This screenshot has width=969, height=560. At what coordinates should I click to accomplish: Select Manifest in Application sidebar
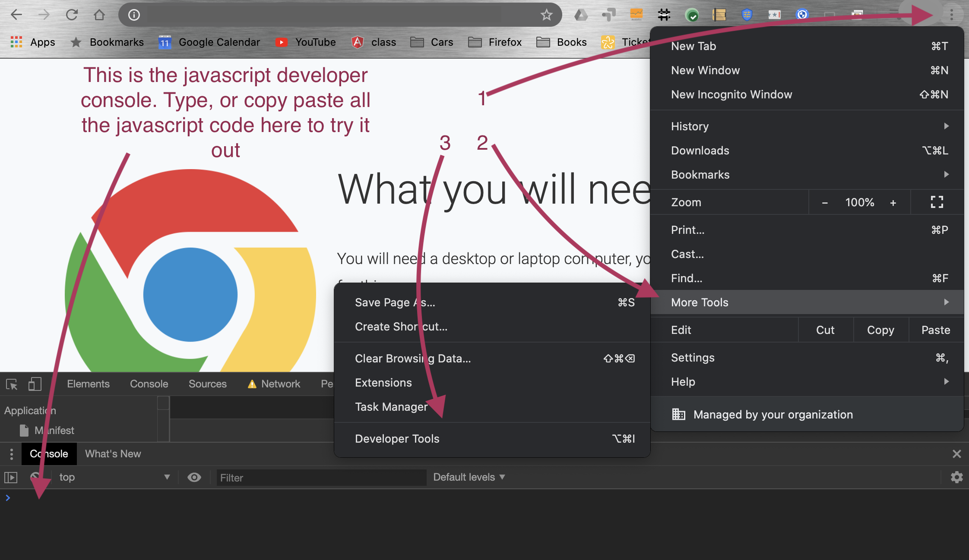tap(47, 431)
